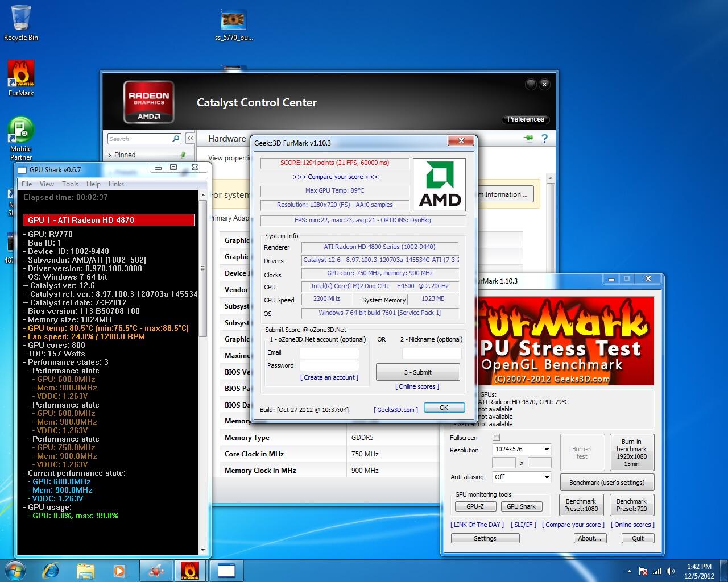Open Online scores link in FurMark main window
The image size is (728, 582).
point(632,525)
